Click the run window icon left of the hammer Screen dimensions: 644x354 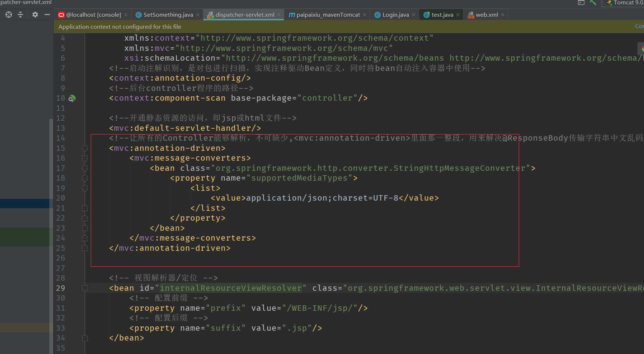point(581,3)
